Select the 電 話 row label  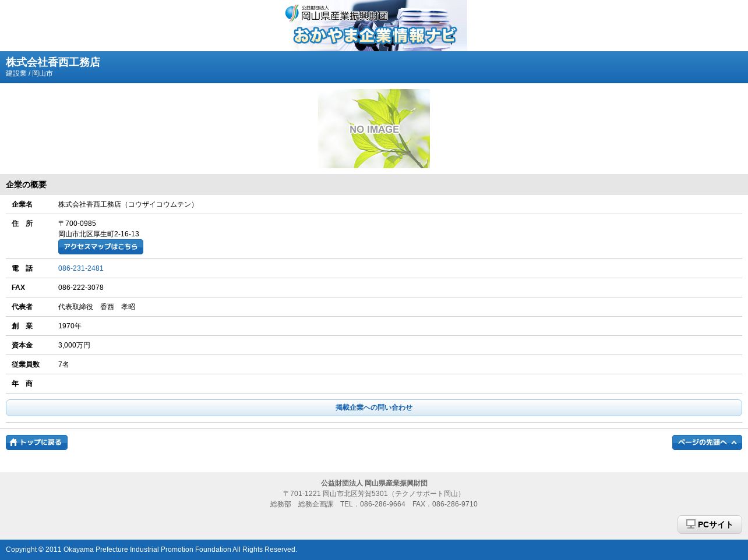tap(22, 268)
